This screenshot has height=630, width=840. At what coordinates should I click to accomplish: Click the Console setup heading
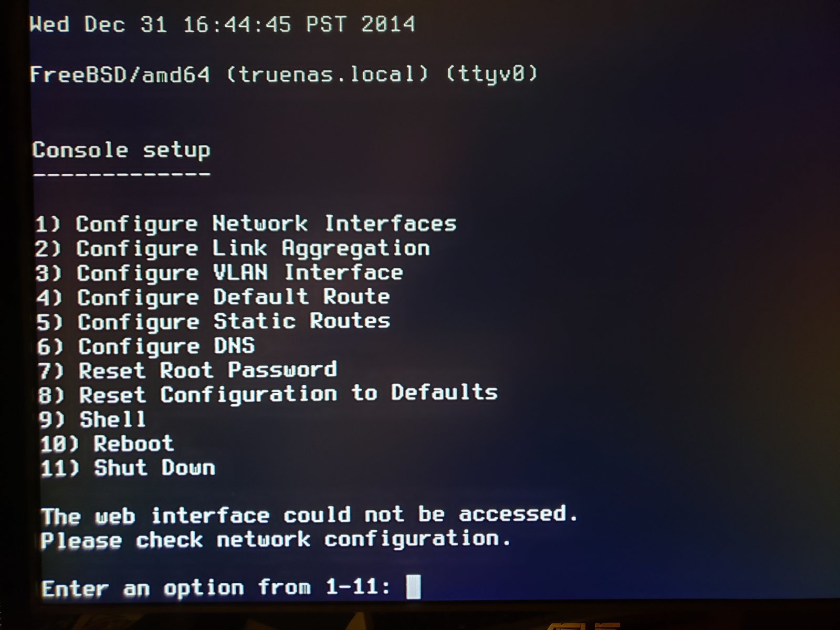pyautogui.click(x=121, y=150)
